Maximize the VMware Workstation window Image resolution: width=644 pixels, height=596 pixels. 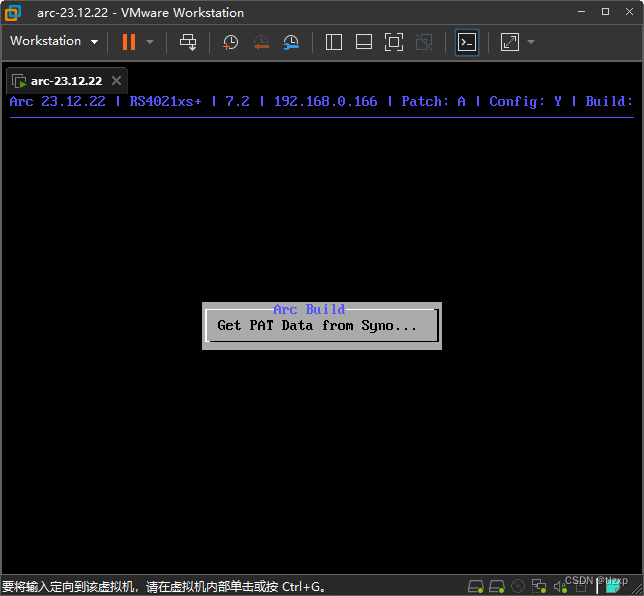605,12
